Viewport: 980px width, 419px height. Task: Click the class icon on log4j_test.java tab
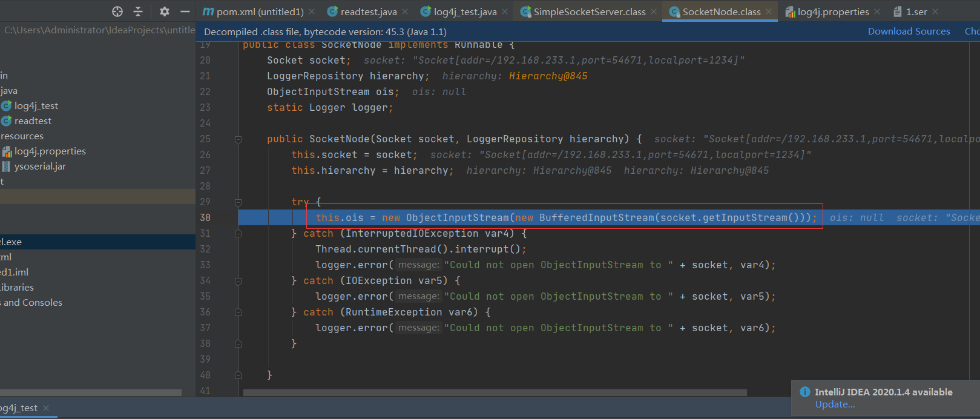(x=426, y=12)
